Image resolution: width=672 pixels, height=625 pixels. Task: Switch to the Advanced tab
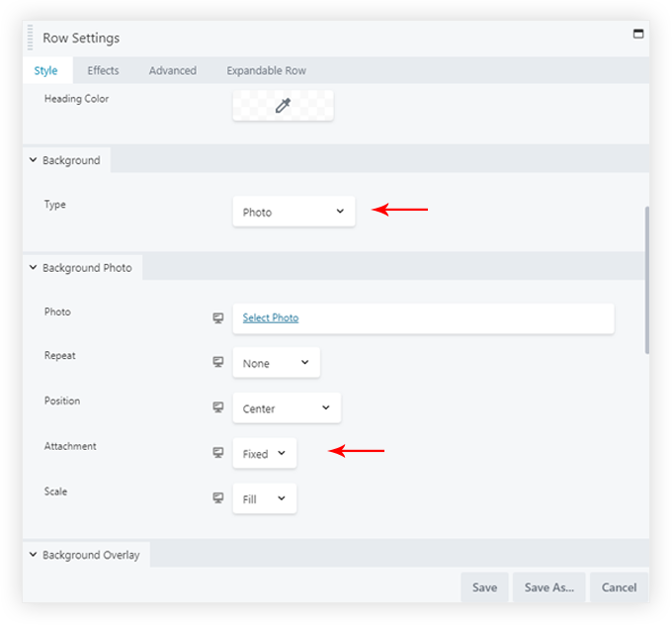(173, 70)
